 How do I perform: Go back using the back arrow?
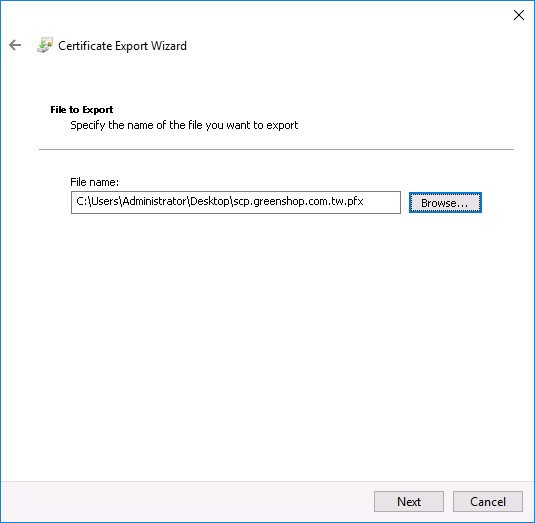tap(15, 45)
